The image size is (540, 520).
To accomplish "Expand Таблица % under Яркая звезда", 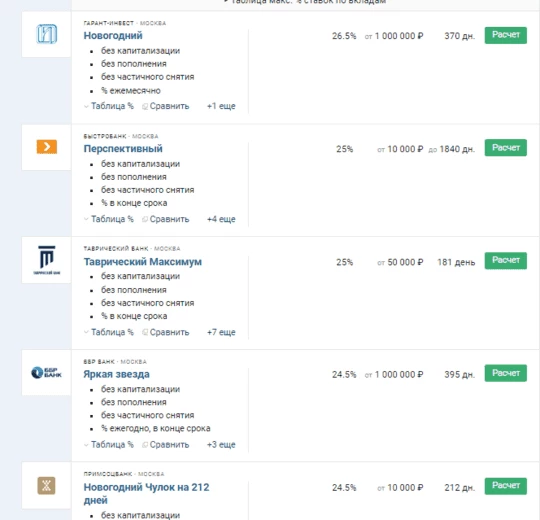I will click(x=109, y=445).
